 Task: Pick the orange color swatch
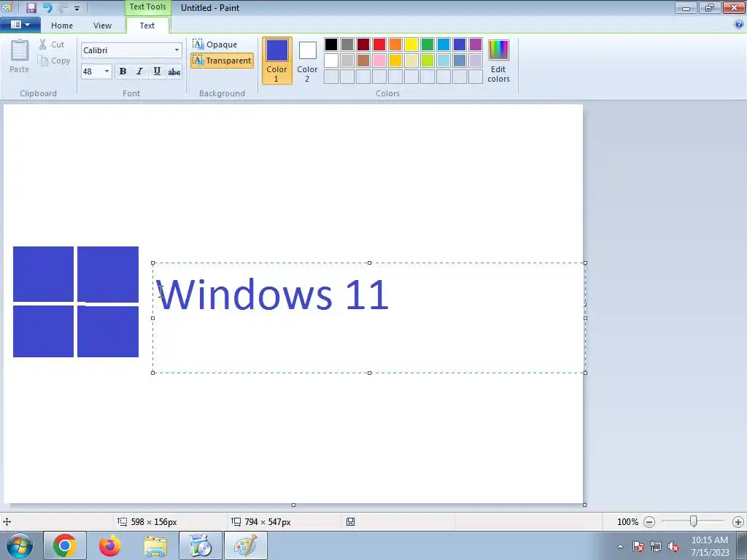tap(395, 44)
